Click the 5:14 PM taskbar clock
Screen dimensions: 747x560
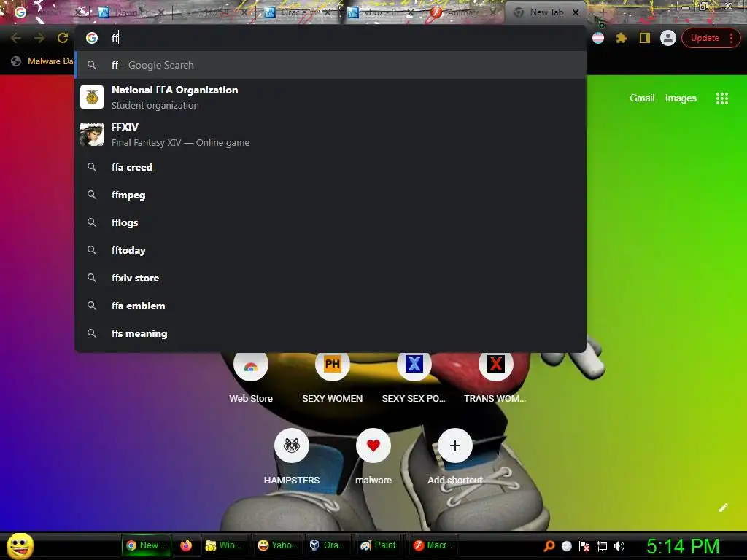click(x=683, y=546)
